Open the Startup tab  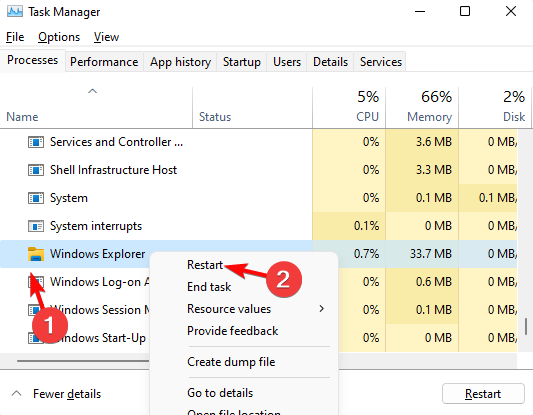click(242, 62)
